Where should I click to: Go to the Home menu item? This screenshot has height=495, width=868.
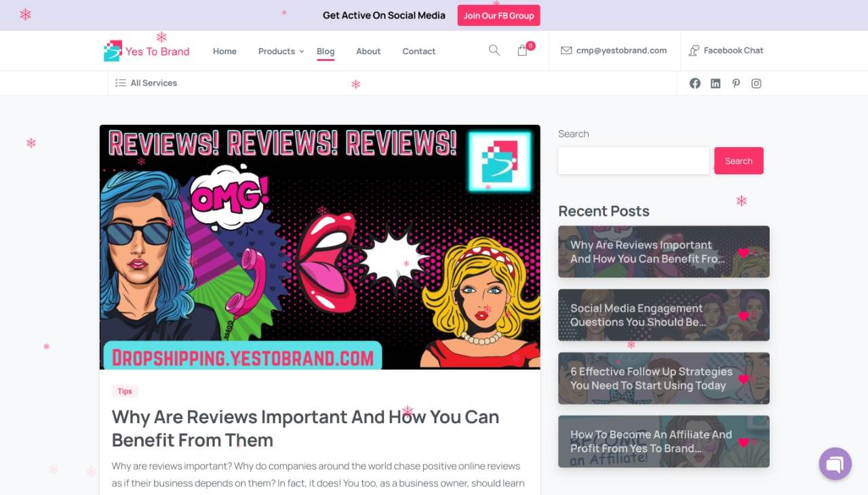(224, 51)
